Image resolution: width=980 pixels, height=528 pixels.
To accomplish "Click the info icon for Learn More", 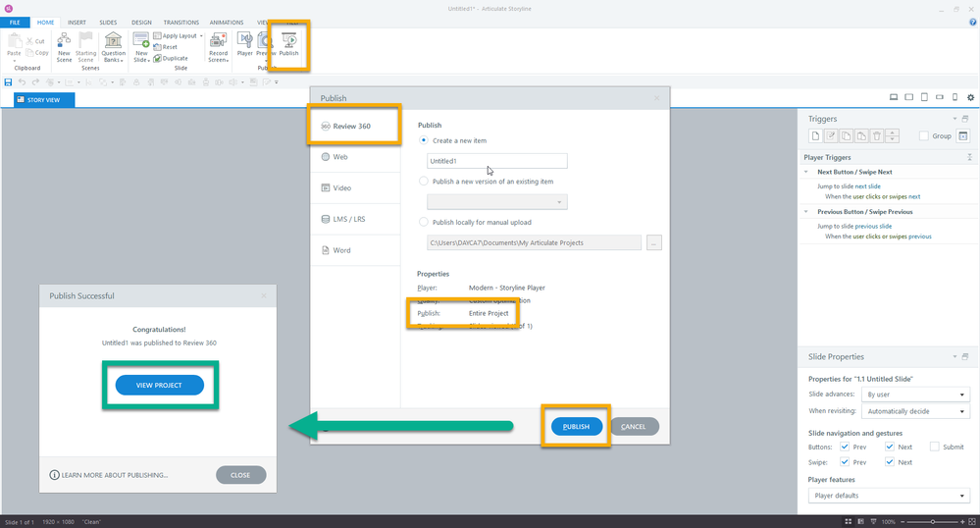I will pyautogui.click(x=54, y=475).
